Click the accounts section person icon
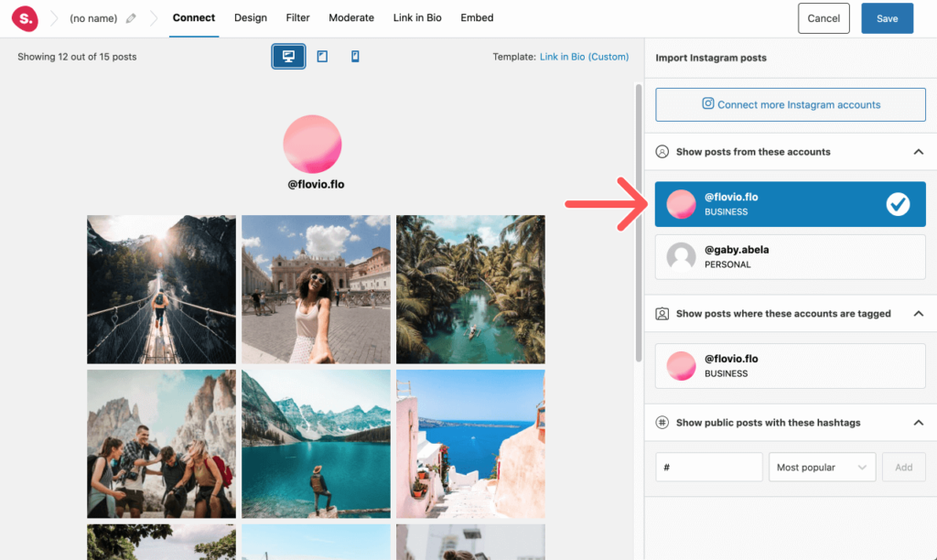 click(x=662, y=152)
